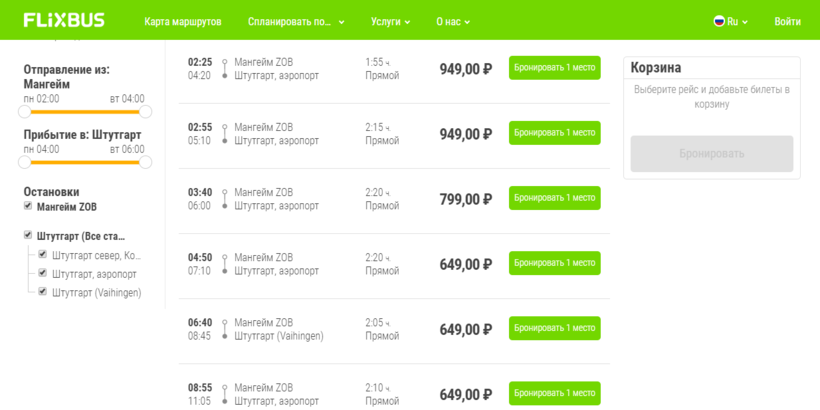This screenshot has height=410, width=820.
Task: Expand the О нас dropdown
Action: click(x=453, y=22)
